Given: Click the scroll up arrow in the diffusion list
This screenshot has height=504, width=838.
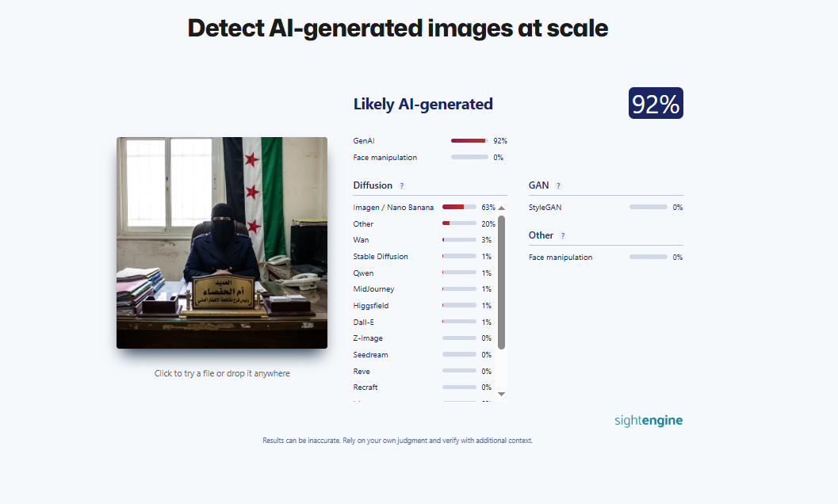Looking at the screenshot, I should [x=501, y=208].
